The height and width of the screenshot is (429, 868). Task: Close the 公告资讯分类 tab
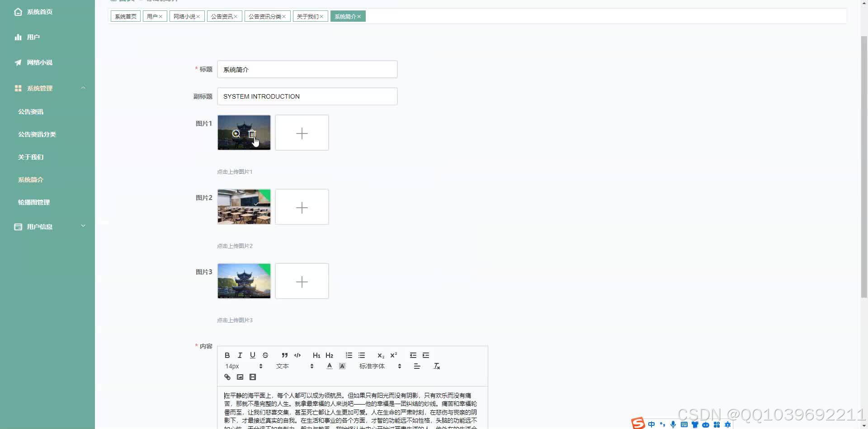click(x=284, y=16)
